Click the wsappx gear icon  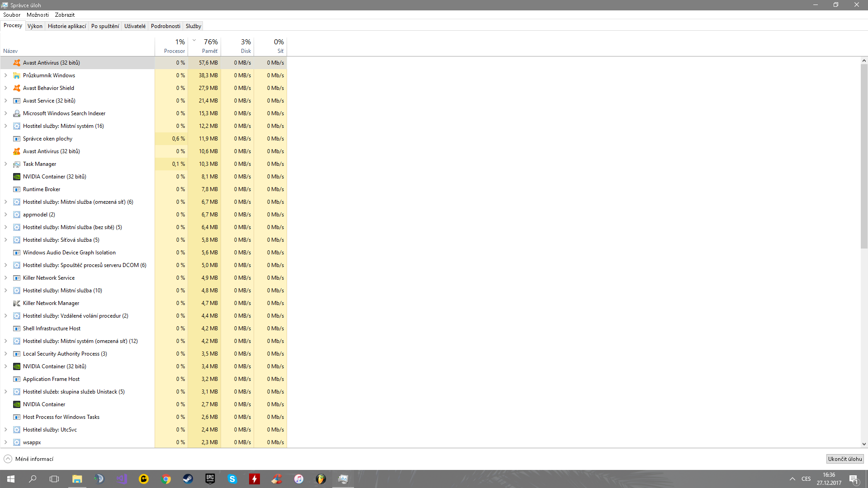(x=17, y=442)
